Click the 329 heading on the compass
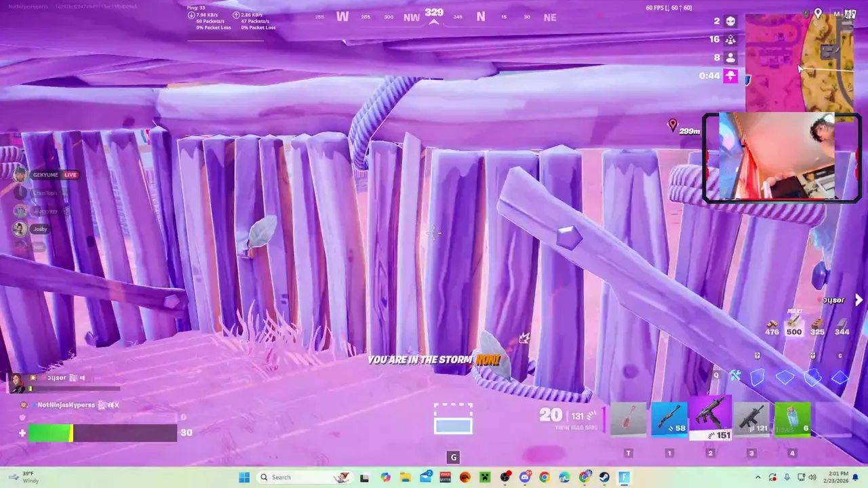This screenshot has height=488, width=868. [x=434, y=12]
